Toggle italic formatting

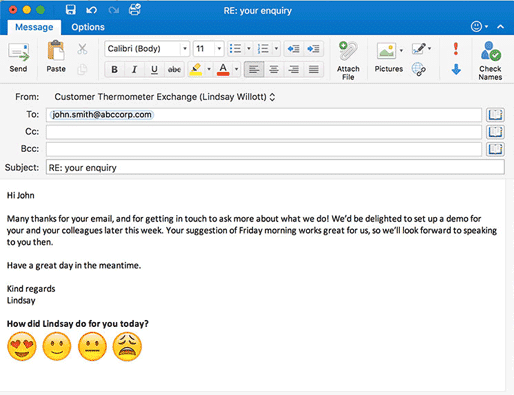pyautogui.click(x=134, y=69)
